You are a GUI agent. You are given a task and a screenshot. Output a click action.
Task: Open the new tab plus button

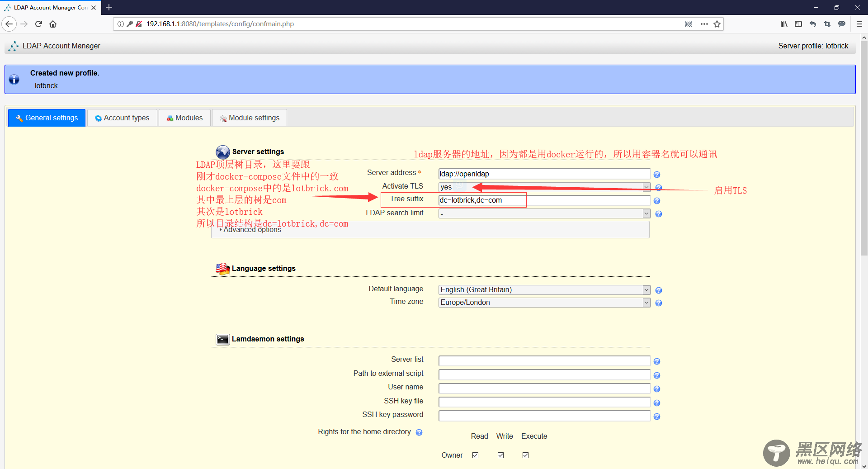tap(109, 7)
